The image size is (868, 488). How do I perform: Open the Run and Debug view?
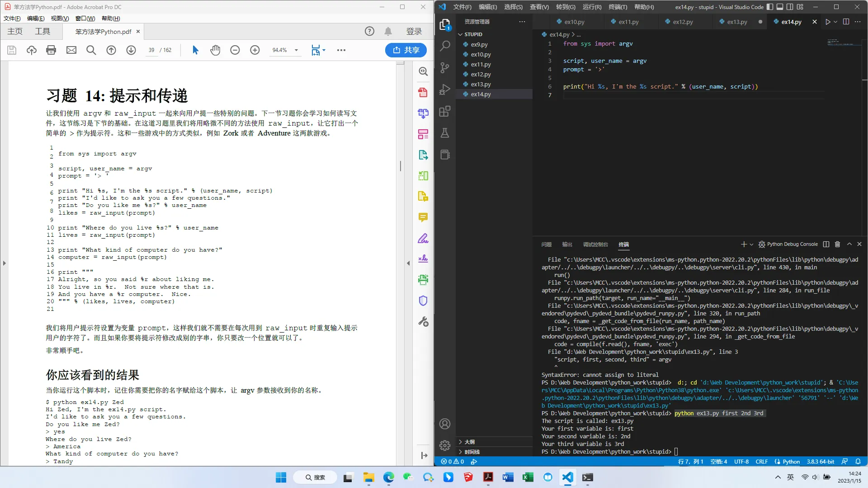pyautogui.click(x=445, y=89)
